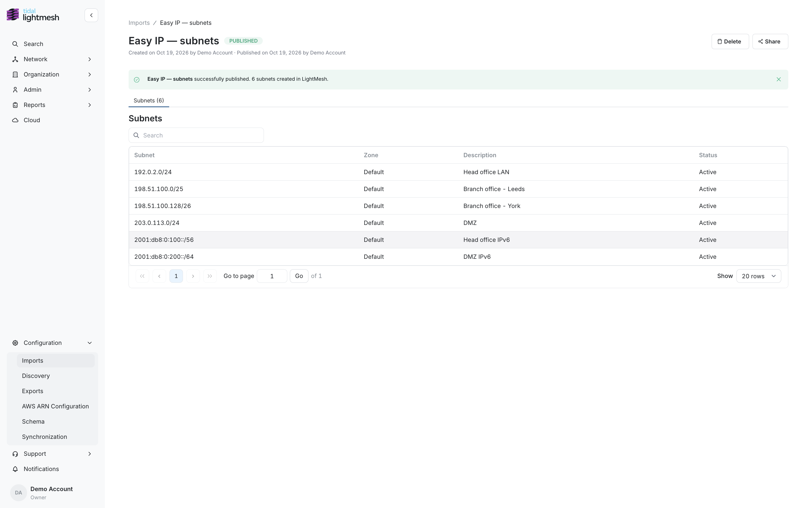Select subnet 198.51.100.128/26
The height and width of the screenshot is (508, 812).
[163, 206]
